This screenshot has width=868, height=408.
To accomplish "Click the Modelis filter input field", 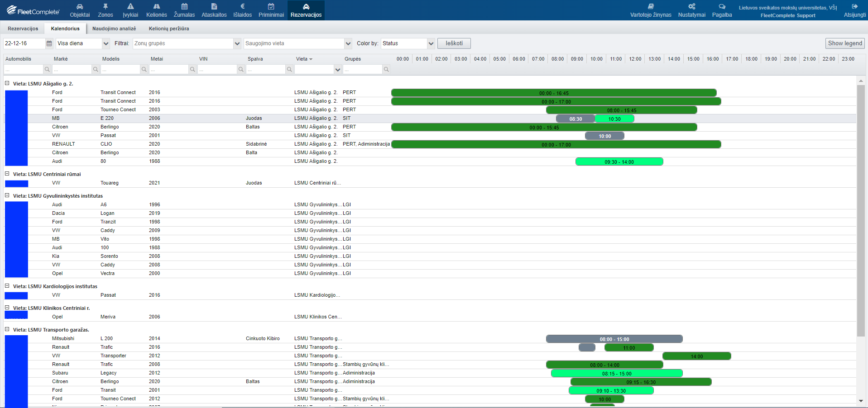I will coord(120,69).
